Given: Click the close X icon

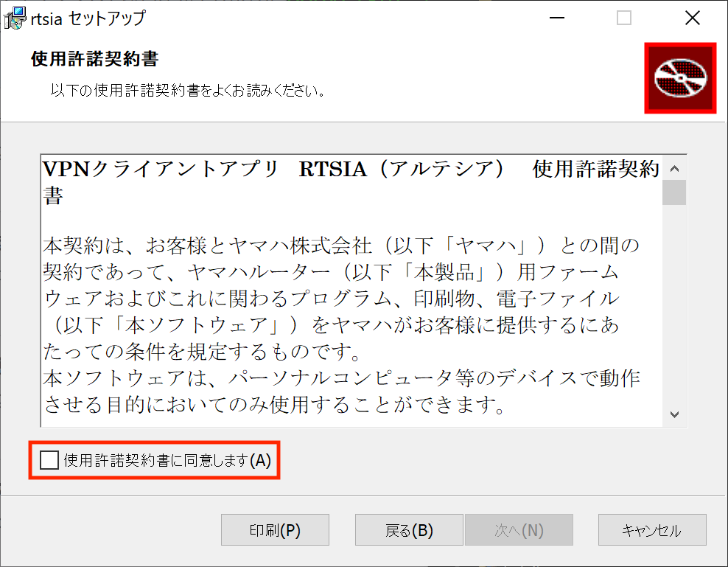Looking at the screenshot, I should (692, 17).
